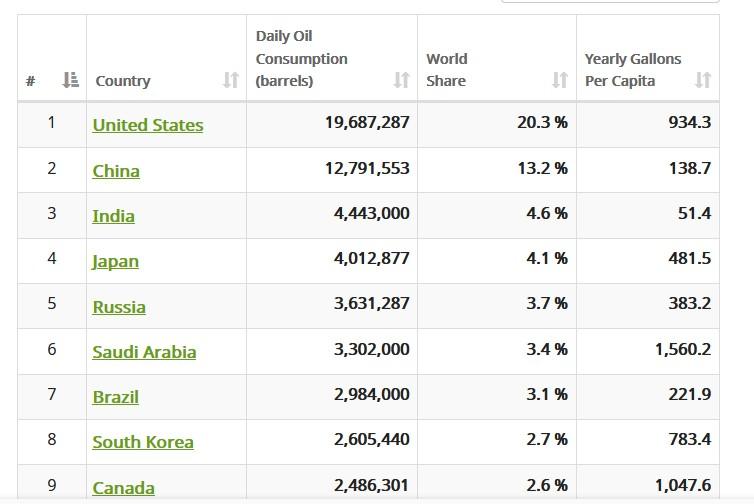
Task: Sort table by rank number icon
Action: [x=71, y=80]
